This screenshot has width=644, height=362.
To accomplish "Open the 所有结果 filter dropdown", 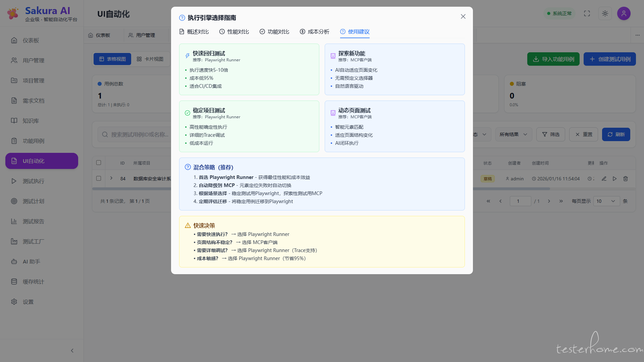I will [x=513, y=134].
